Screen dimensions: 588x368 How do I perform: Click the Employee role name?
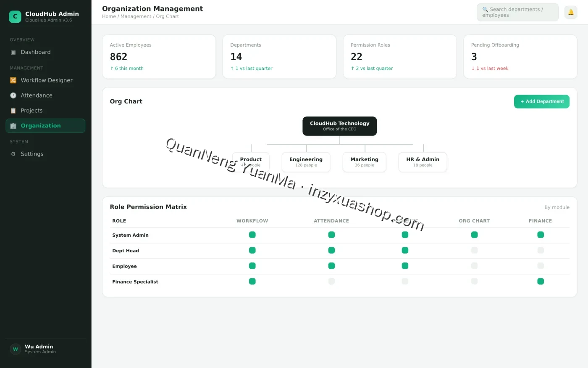pos(124,266)
